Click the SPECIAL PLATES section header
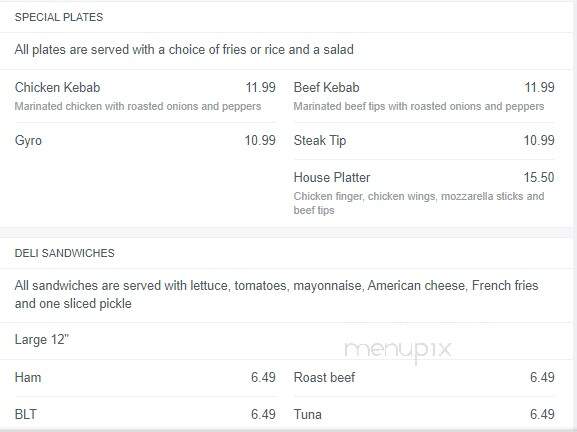The image size is (577, 432). point(59,17)
